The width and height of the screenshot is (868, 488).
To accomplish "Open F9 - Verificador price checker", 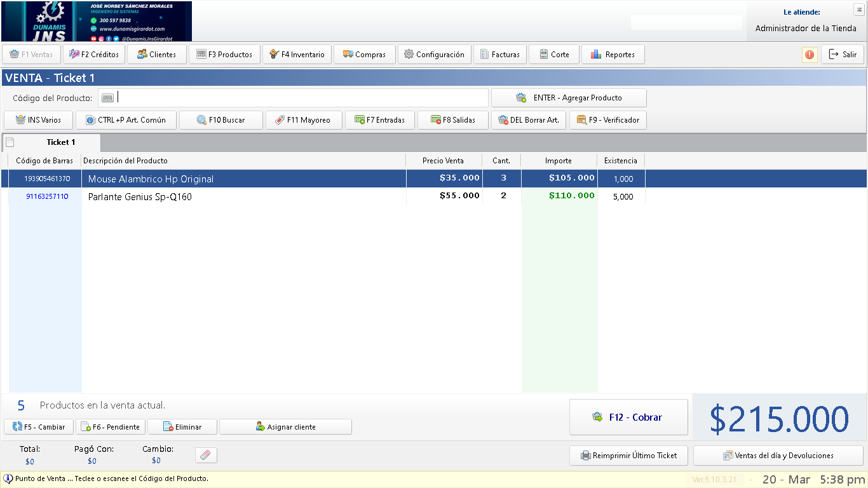I will tap(608, 120).
